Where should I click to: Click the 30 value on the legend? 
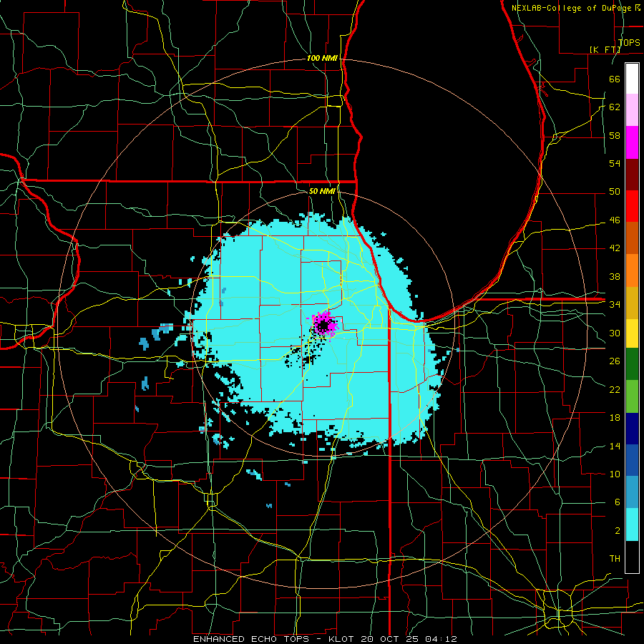pos(615,333)
